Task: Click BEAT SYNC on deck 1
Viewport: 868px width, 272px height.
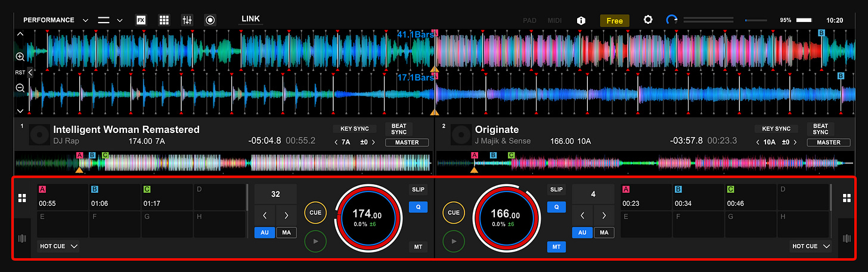Action: point(398,129)
